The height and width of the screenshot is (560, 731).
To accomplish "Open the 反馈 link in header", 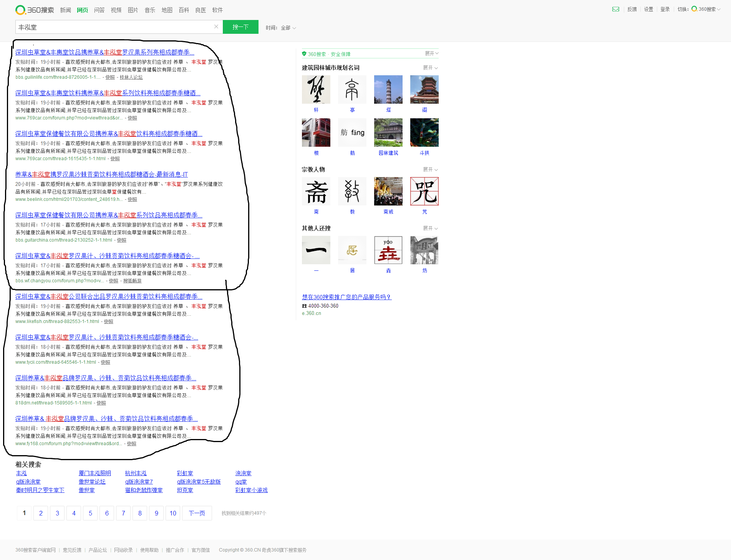I will (632, 9).
